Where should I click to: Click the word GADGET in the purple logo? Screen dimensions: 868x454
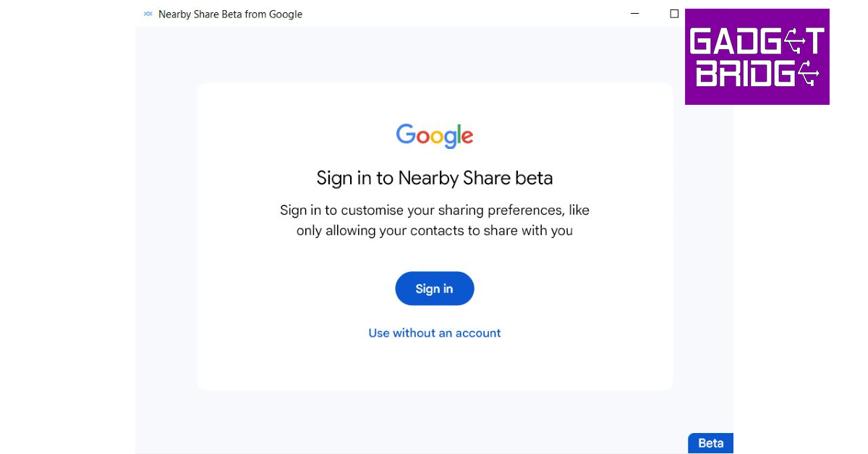[x=757, y=41]
